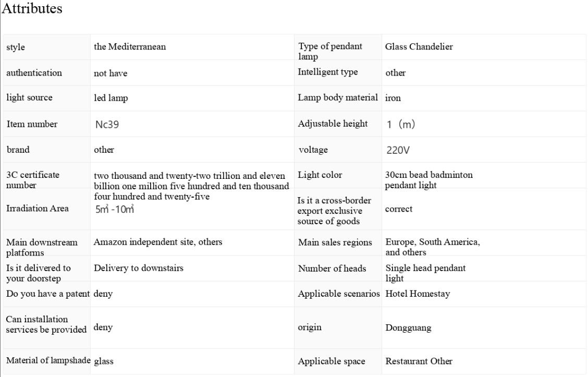The height and width of the screenshot is (377, 588).
Task: Click the 'led lamp' light source value
Action: [111, 98]
